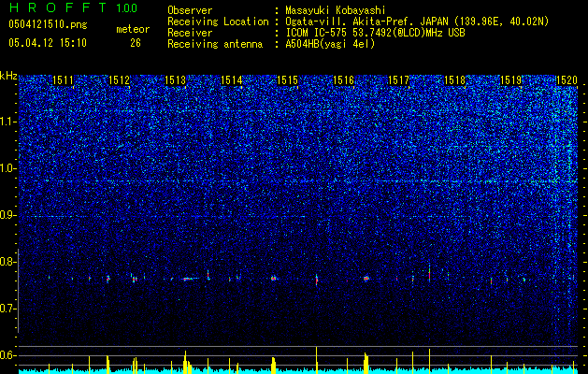Click the HROFFT 1.0.0 title text
This screenshot has width=588, height=374.
click(x=74, y=7)
